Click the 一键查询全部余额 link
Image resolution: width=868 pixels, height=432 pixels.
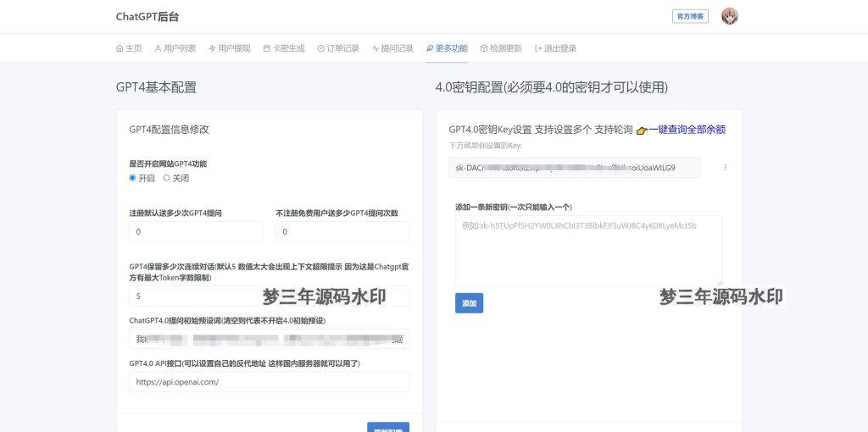click(687, 130)
